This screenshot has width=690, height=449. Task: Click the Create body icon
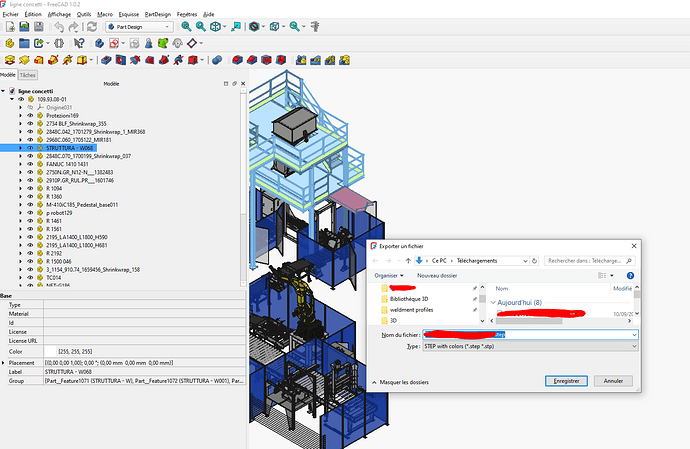[99, 43]
